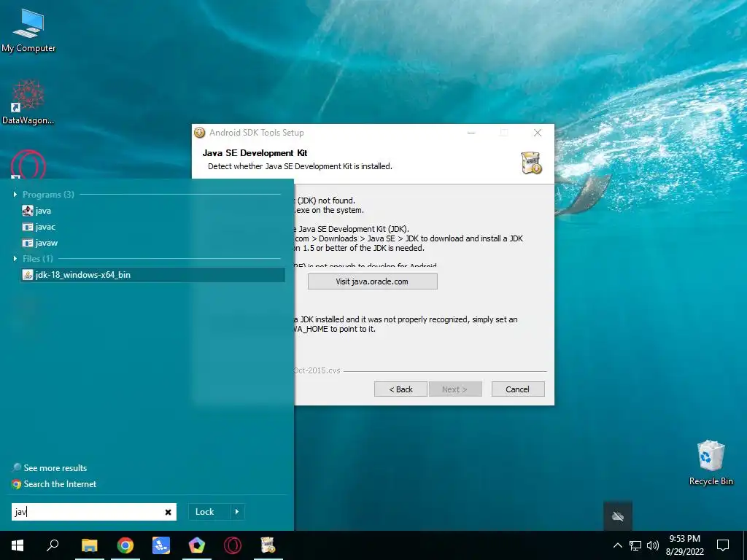
Task: Collapse the Files (1) results group
Action: [15, 259]
